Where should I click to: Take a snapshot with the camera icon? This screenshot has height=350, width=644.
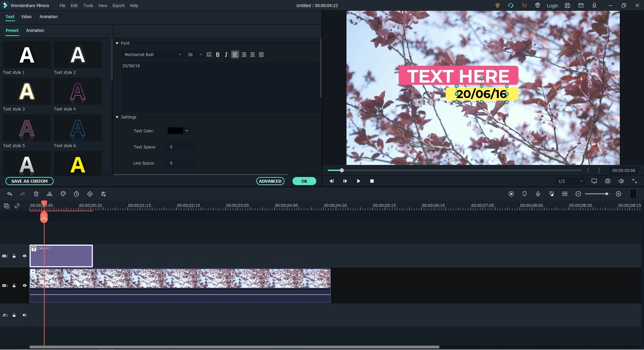607,181
